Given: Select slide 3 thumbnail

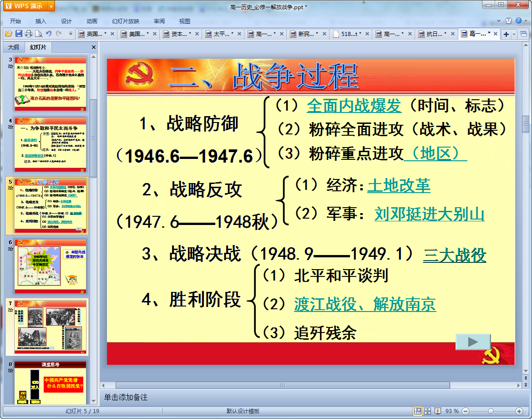Looking at the screenshot, I should (x=50, y=84).
